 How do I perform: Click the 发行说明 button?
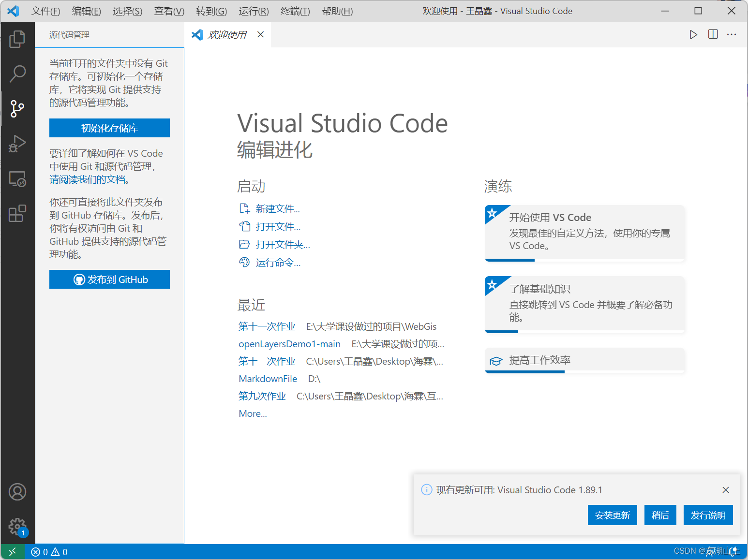(x=708, y=515)
